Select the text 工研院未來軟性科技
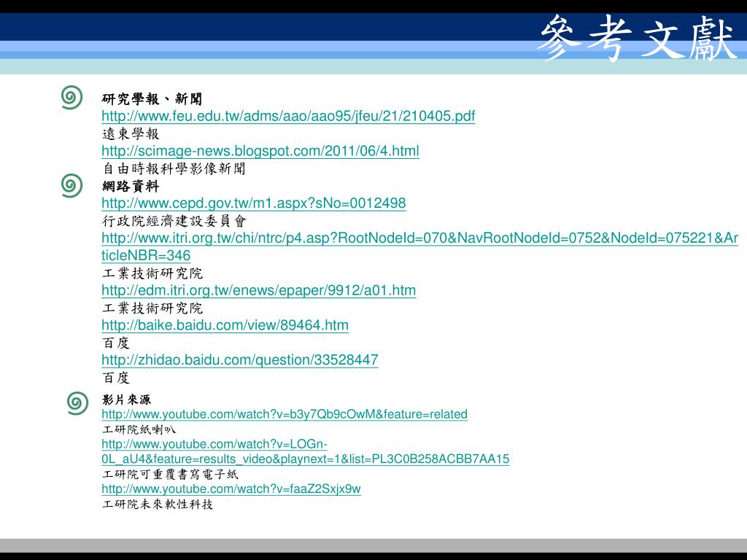This screenshot has width=747, height=560. pyautogui.click(x=158, y=505)
